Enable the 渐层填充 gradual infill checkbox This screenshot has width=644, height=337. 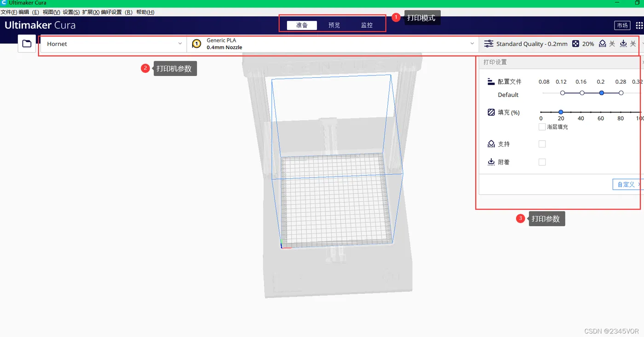click(x=542, y=127)
